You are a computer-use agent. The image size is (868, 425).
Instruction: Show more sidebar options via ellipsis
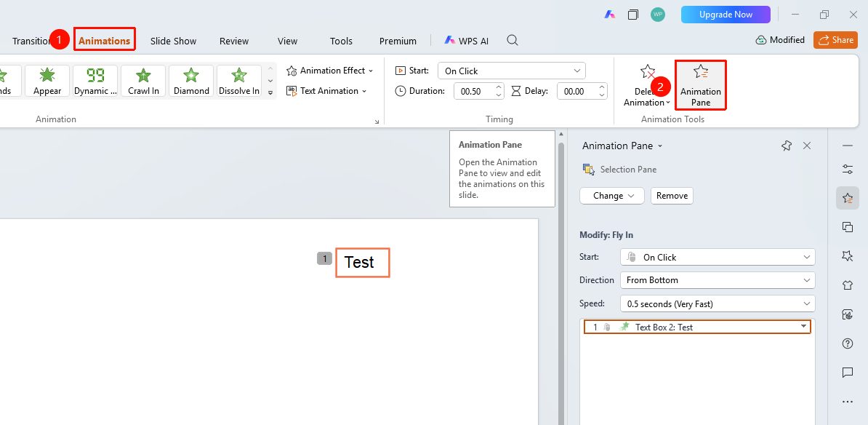tap(847, 402)
